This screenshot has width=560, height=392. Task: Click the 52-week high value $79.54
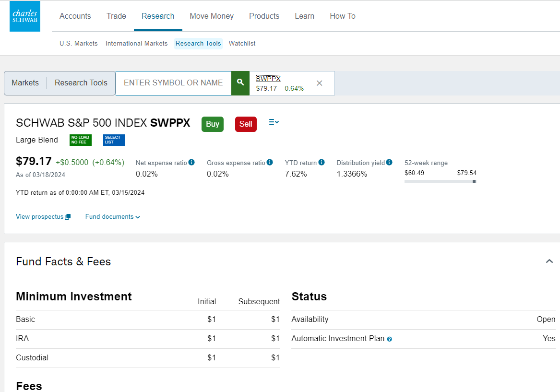[467, 173]
